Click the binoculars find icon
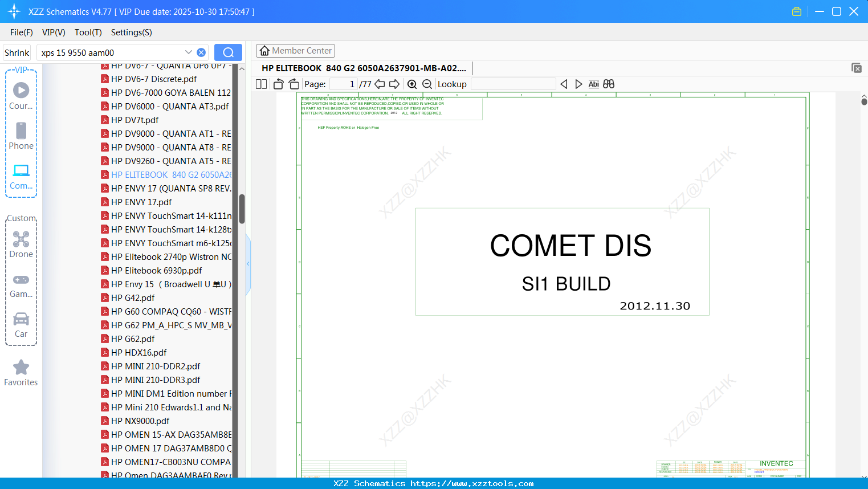 click(x=609, y=84)
